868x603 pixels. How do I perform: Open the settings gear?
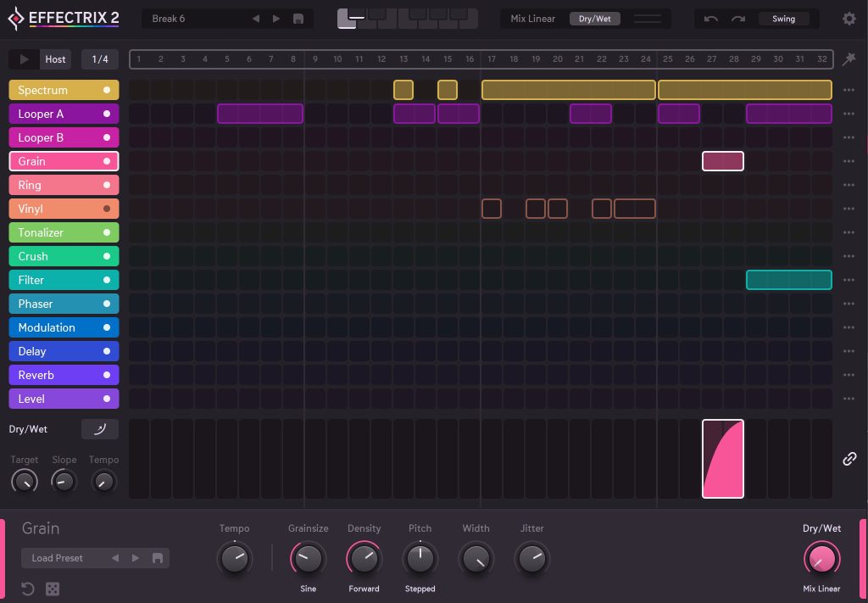(849, 19)
